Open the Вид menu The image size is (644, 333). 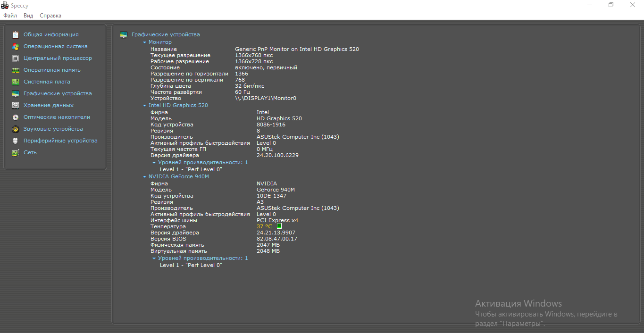[x=28, y=16]
